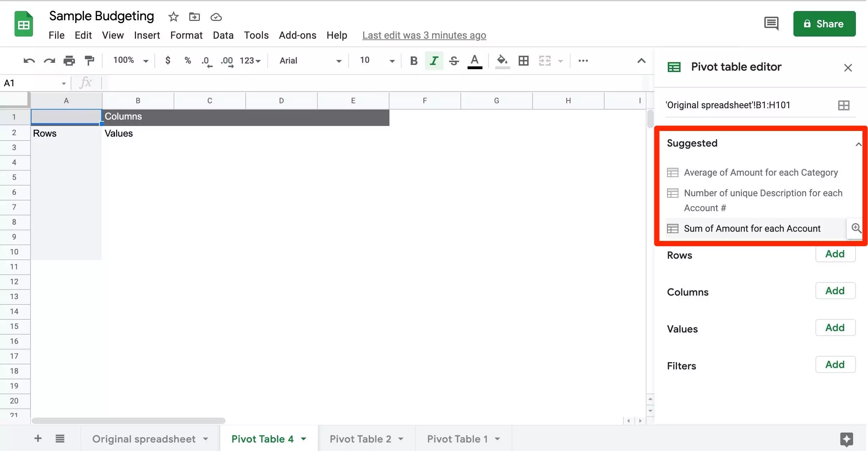868x451 pixels.
Task: Toggle bold formatting
Action: point(414,61)
